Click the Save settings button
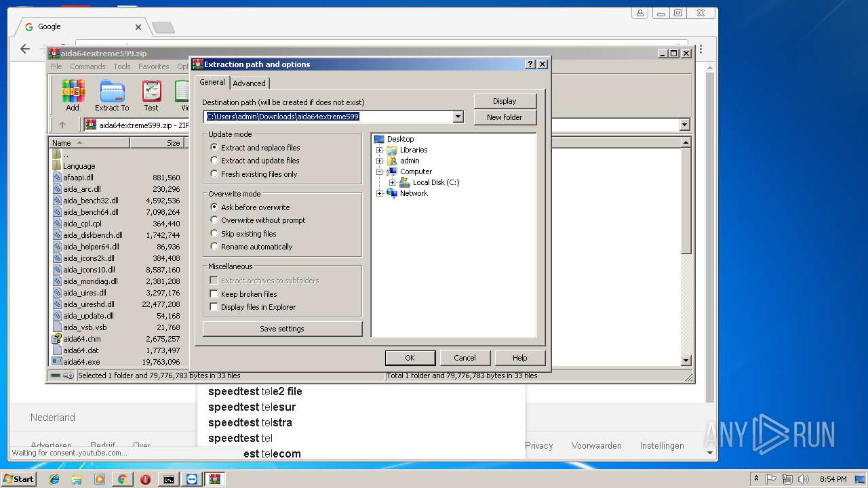This screenshot has width=868, height=488. point(282,329)
